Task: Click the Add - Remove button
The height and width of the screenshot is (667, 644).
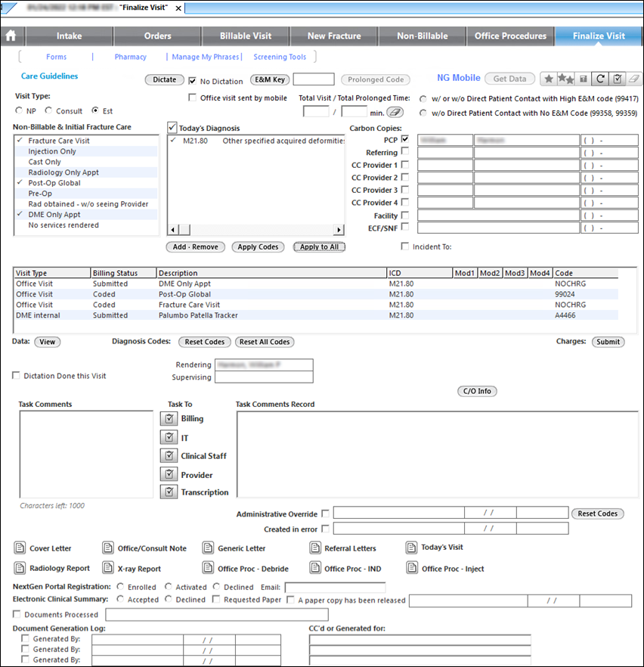Action: 195,247
